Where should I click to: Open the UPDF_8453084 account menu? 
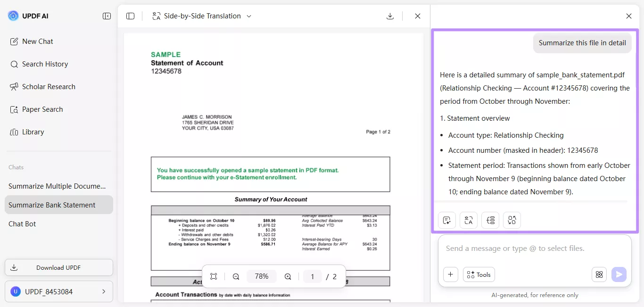coord(58,291)
